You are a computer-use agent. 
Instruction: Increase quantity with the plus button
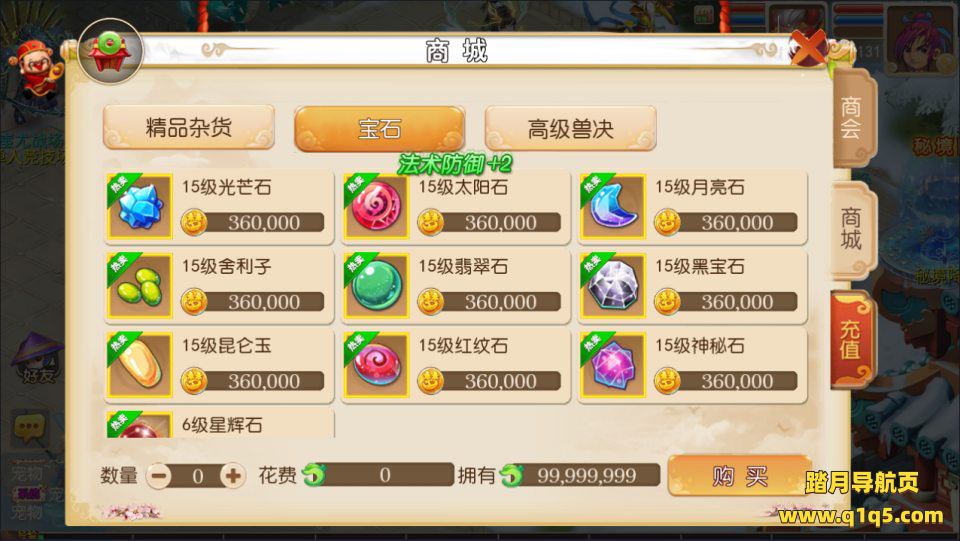(233, 476)
